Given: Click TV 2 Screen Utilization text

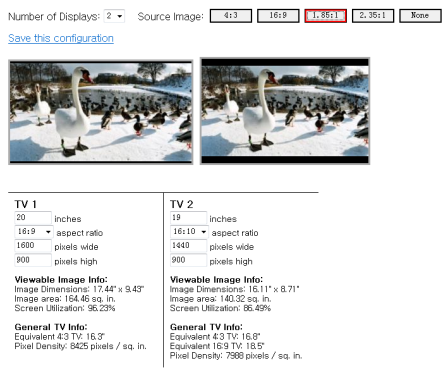Looking at the screenshot, I should pos(220,308).
